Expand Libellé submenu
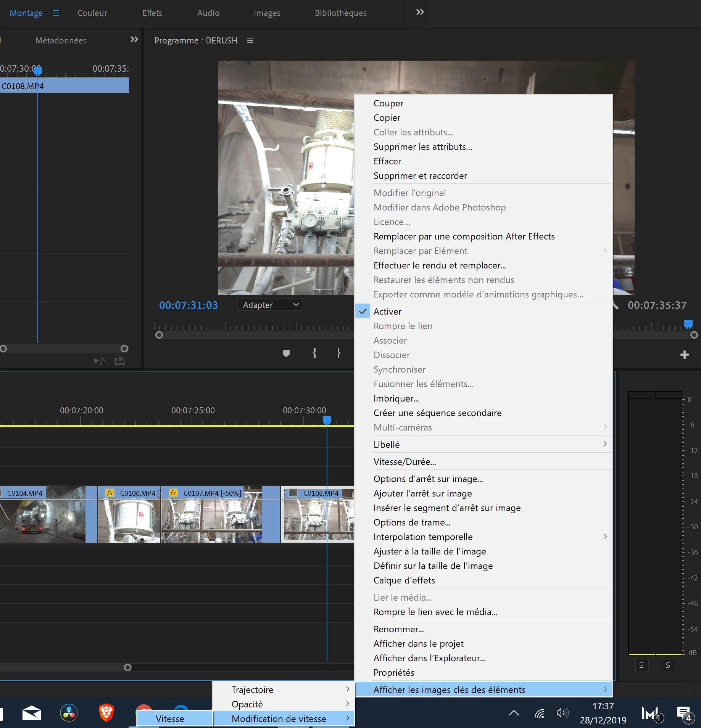701x728 pixels. [483, 444]
